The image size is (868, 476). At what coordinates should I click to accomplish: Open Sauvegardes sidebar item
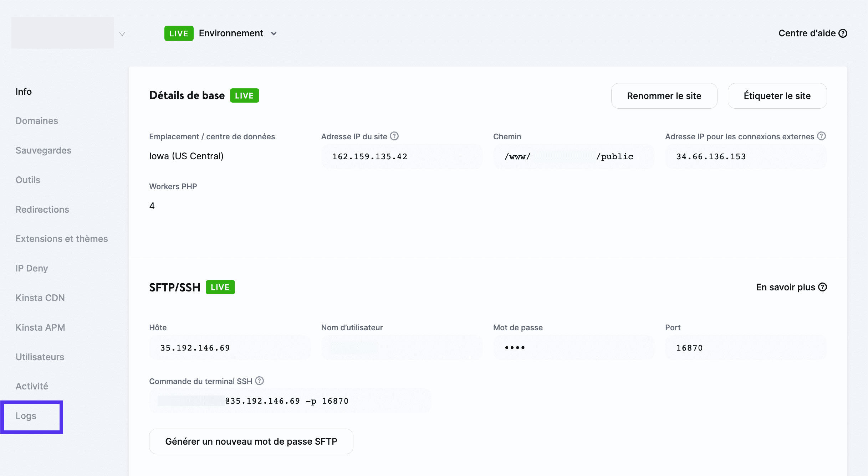44,150
